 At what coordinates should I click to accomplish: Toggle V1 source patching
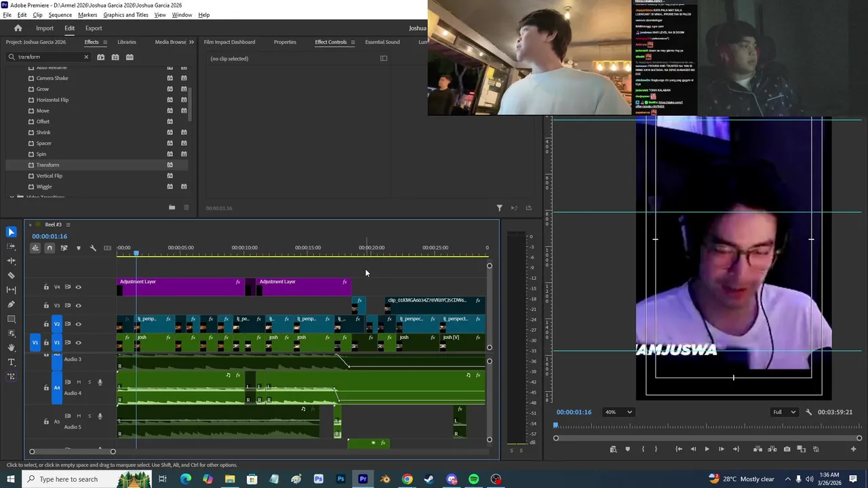point(35,342)
